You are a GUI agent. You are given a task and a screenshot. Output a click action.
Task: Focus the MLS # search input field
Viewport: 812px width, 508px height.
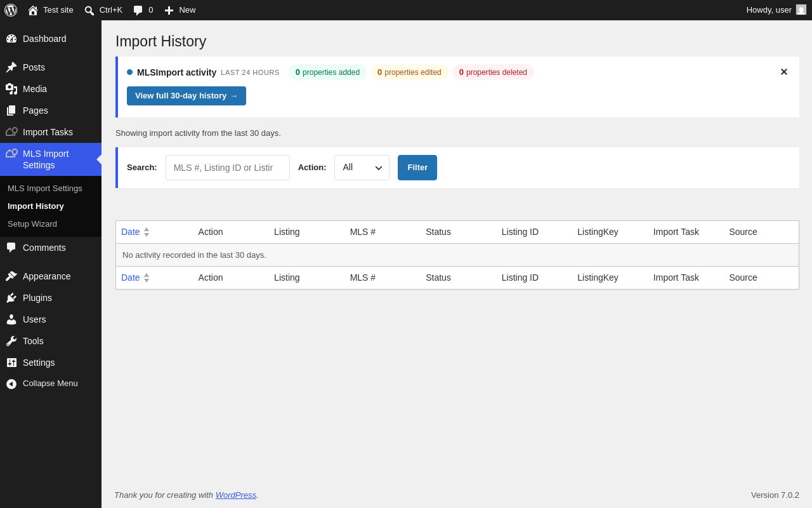(x=228, y=168)
